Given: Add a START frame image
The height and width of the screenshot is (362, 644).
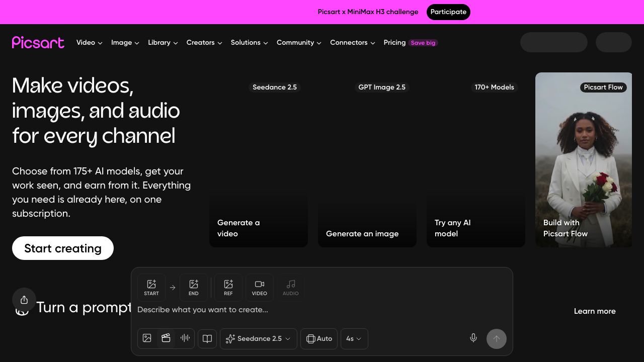Looking at the screenshot, I should coord(151,288).
